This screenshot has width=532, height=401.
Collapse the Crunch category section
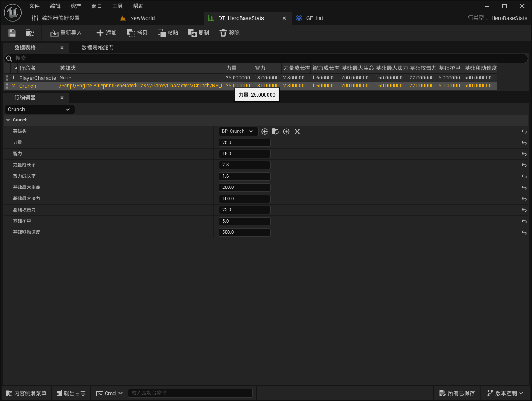coord(8,120)
